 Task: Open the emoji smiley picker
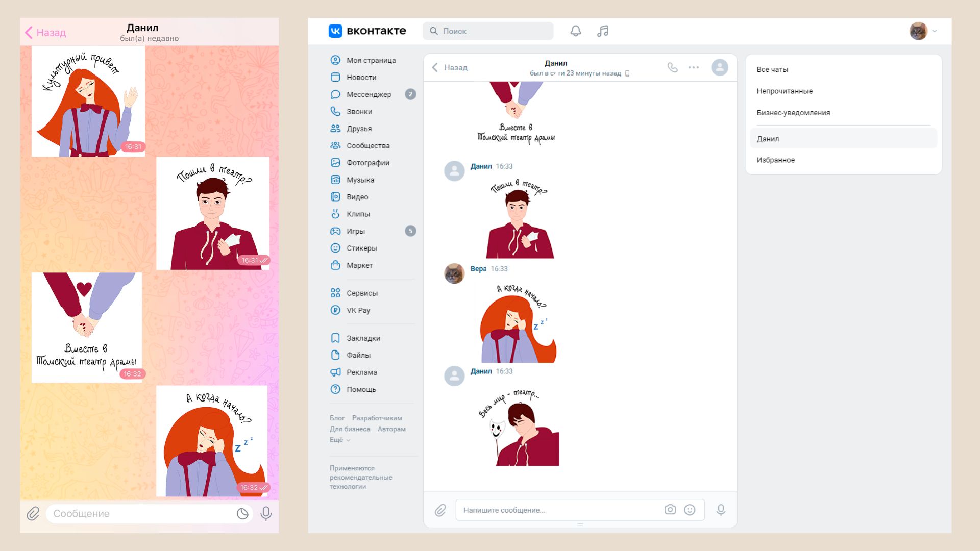[x=690, y=510]
